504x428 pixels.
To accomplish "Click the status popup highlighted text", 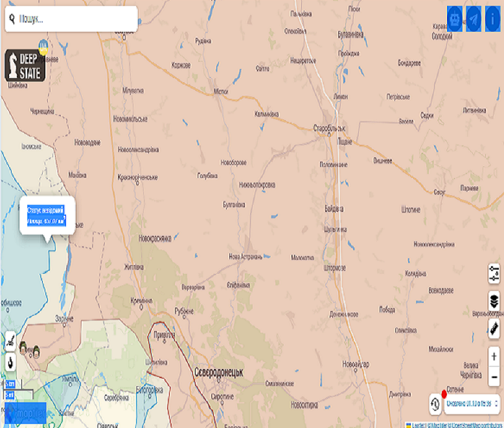I will (x=46, y=215).
